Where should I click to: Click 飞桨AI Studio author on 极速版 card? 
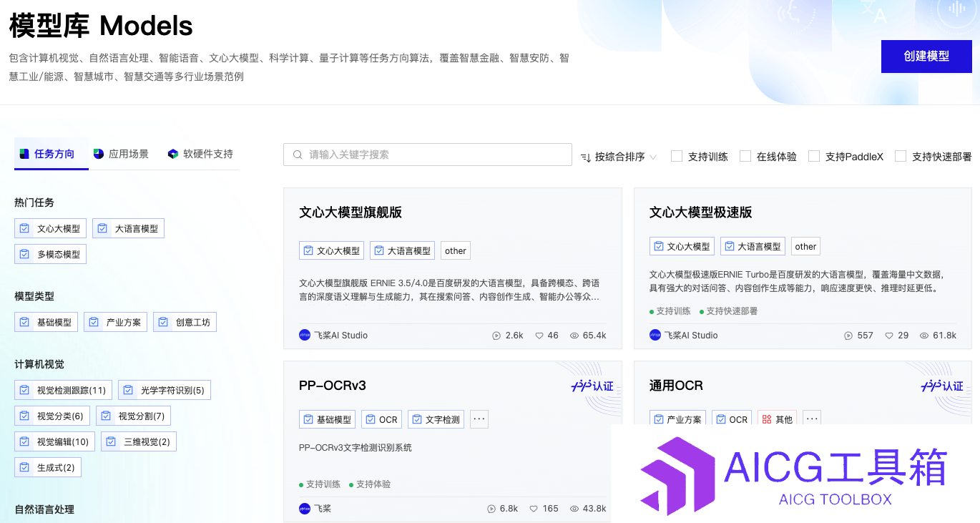[684, 335]
